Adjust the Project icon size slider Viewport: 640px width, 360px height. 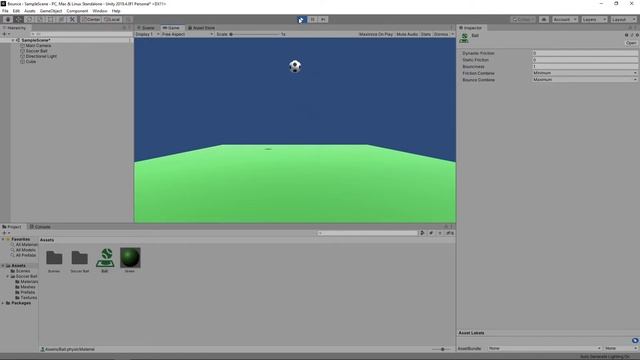(441, 349)
